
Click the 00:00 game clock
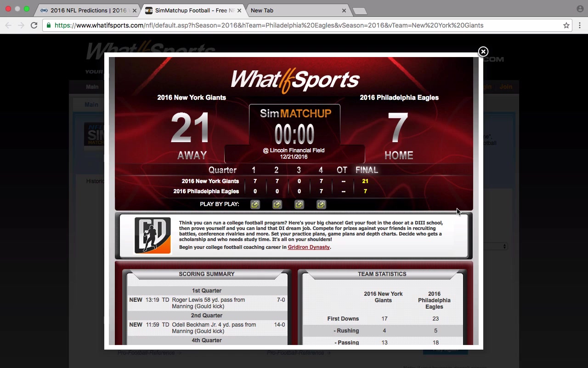[294, 134]
